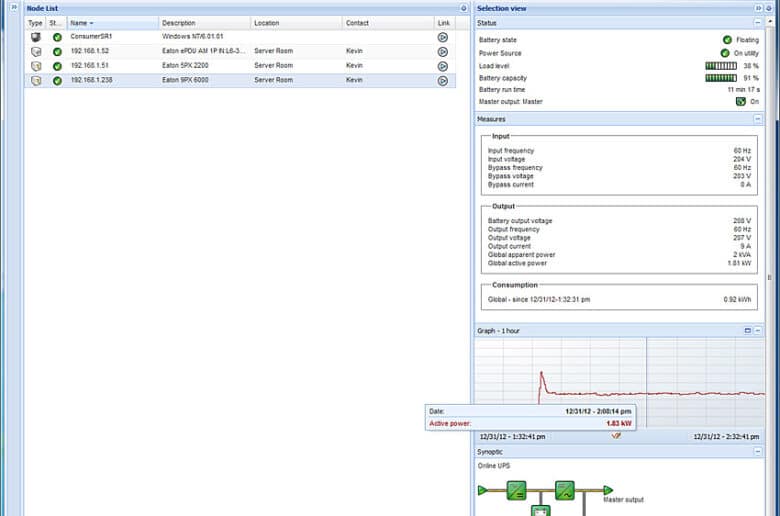The height and width of the screenshot is (516, 780).
Task: Click Kevin contact of 192.168.1.238
Action: pyautogui.click(x=354, y=80)
